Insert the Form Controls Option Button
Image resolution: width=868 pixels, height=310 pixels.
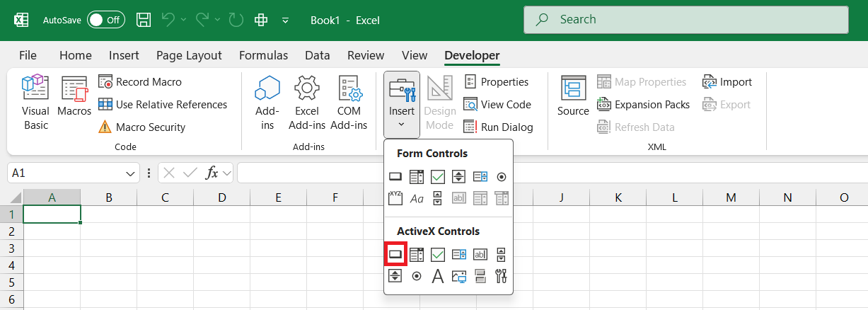pyautogui.click(x=502, y=176)
